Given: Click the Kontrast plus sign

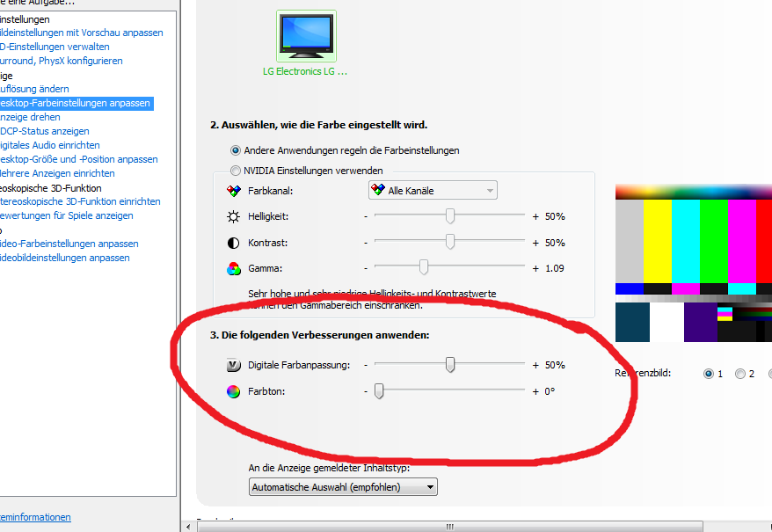Looking at the screenshot, I should click(535, 243).
